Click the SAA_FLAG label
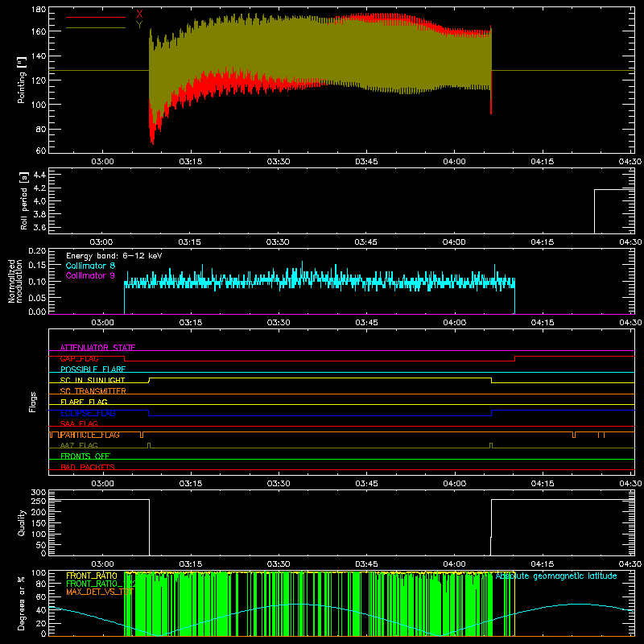This screenshot has height=644, width=644. pyautogui.click(x=79, y=423)
